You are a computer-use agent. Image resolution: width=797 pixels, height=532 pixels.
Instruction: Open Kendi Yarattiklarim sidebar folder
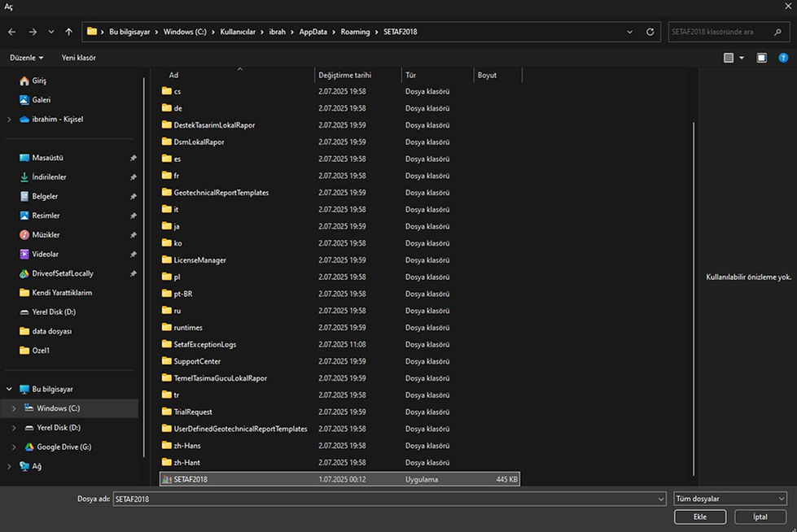pos(62,293)
